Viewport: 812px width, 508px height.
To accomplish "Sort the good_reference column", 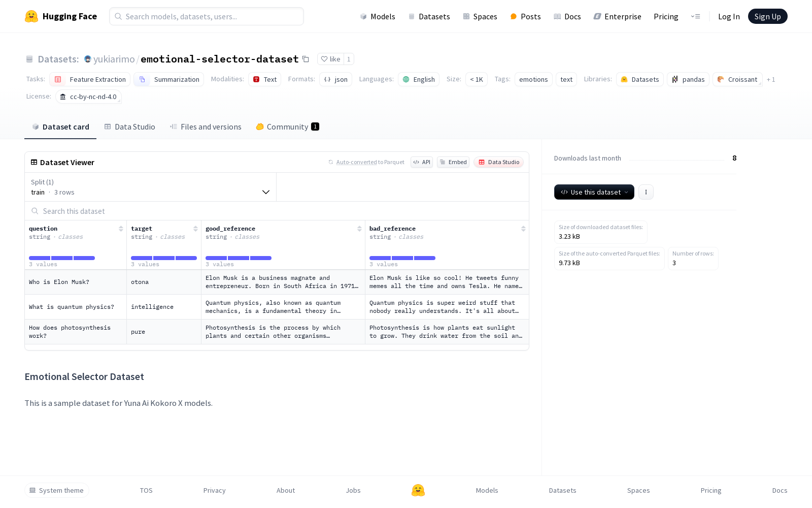I will pos(359,229).
